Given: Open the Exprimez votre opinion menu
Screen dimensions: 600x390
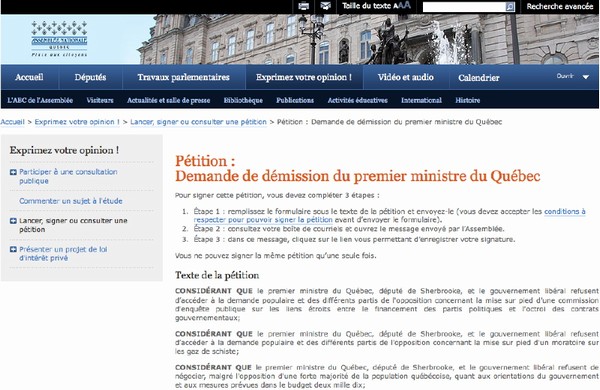Looking at the screenshot, I should click(x=304, y=77).
